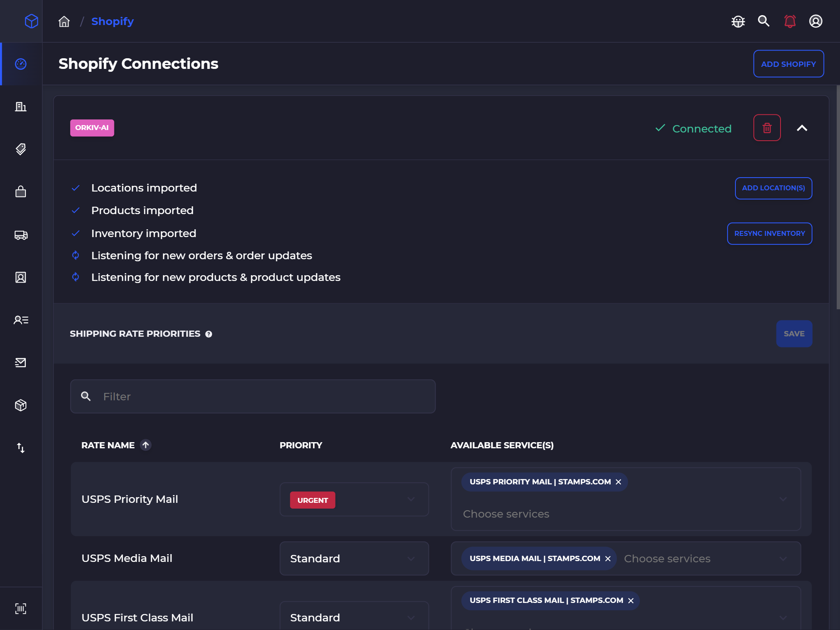Save shipping rate priorities
This screenshot has height=630, width=840.
point(794,334)
